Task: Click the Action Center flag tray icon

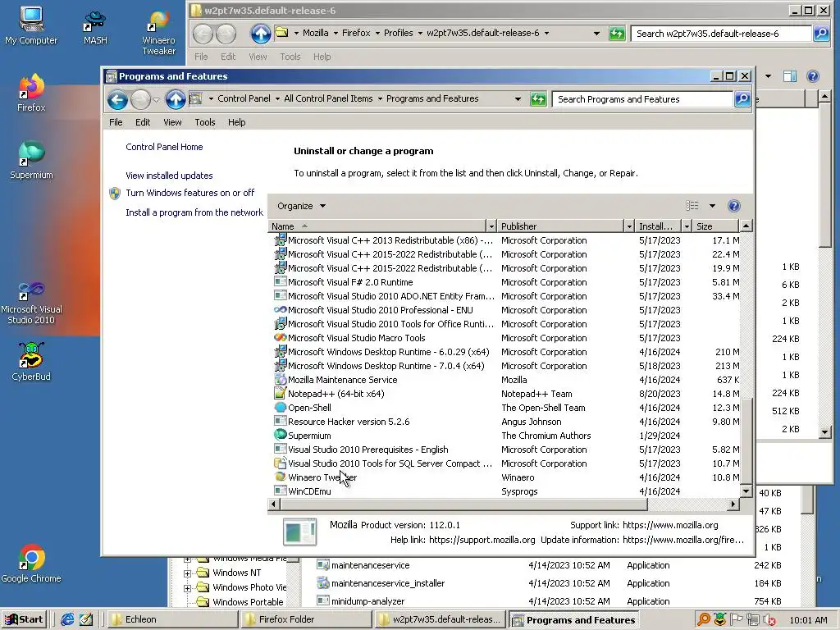Action: tap(737, 620)
